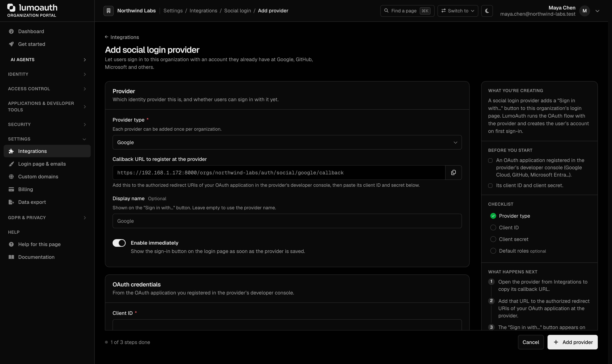Click the back arrow next to Integrations

107,37
